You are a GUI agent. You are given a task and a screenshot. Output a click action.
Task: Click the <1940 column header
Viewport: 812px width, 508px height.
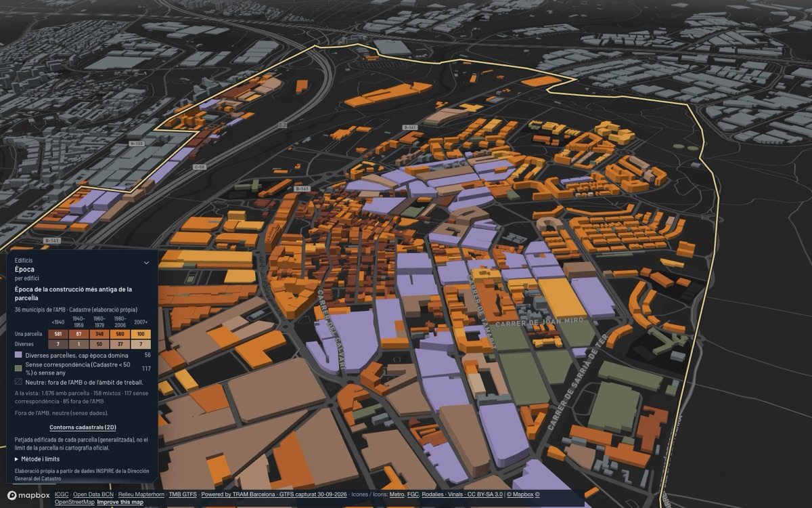point(58,322)
